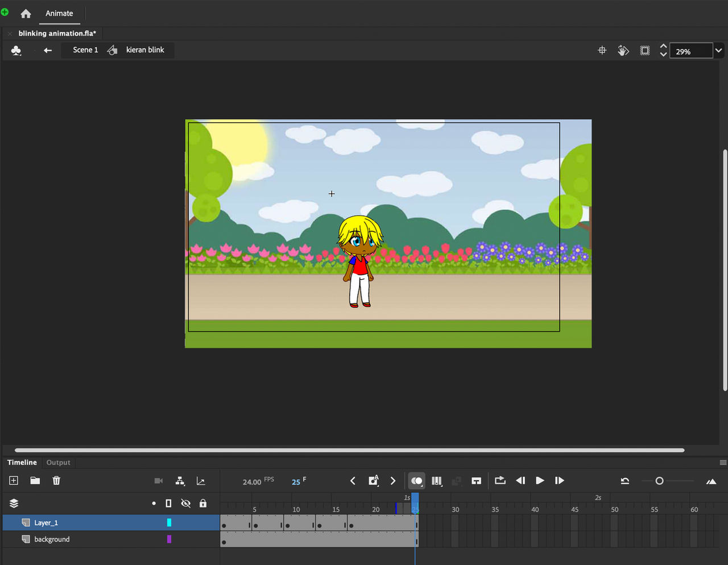Click the kieran blink symbol breadcrumb
Viewport: 728px width, 565px height.
pyautogui.click(x=145, y=50)
